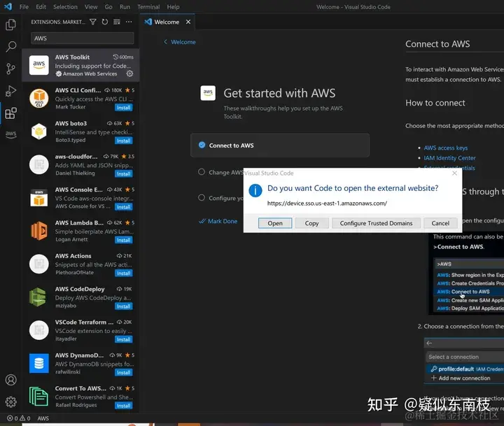504x426 pixels.
Task: Select the Welcome editor tab
Action: point(167,22)
